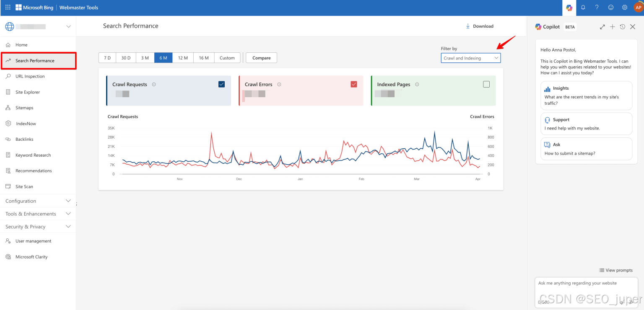Open IndexNow page
Image resolution: width=644 pixels, height=310 pixels.
pyautogui.click(x=38, y=124)
